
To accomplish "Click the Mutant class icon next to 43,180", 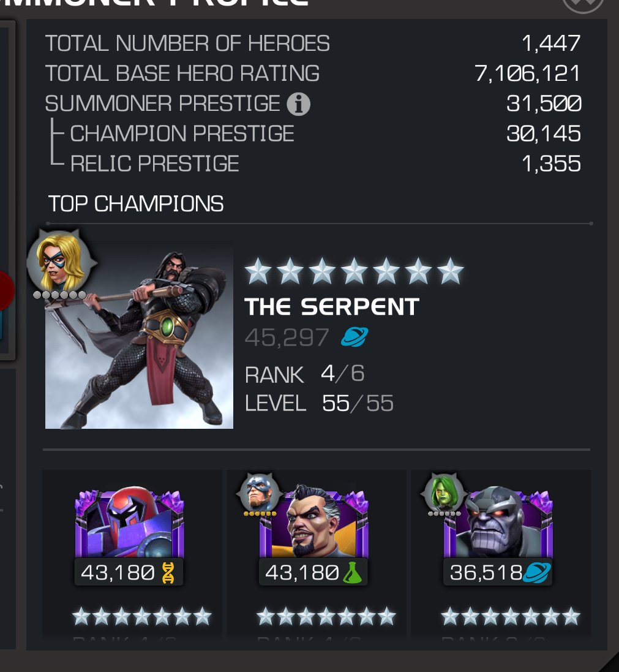I will (168, 573).
